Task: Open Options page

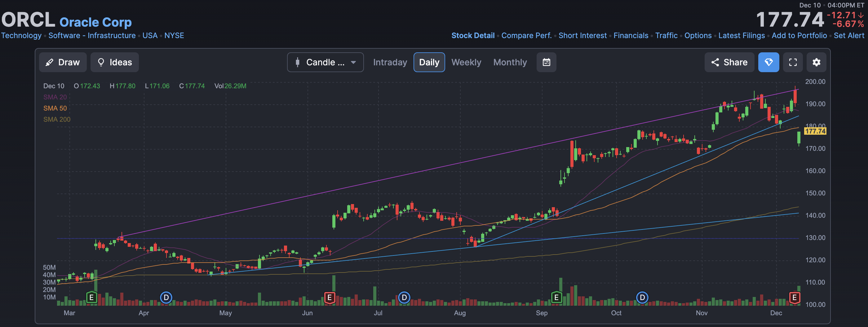Action: tap(698, 35)
